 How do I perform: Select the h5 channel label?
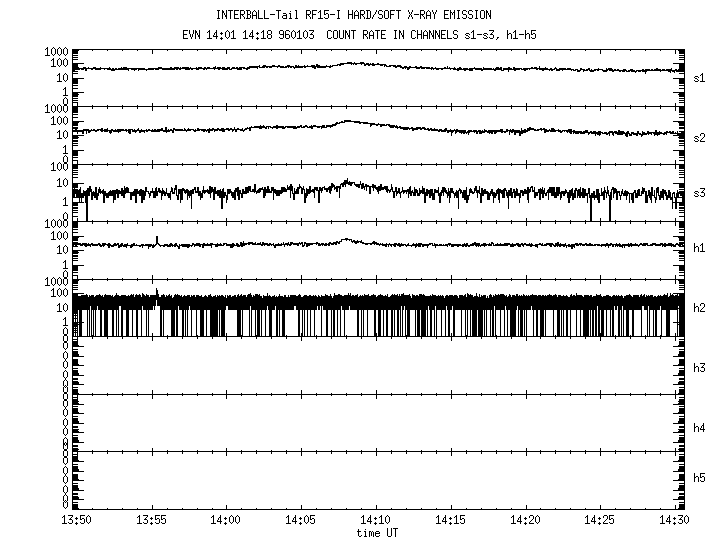[700, 478]
